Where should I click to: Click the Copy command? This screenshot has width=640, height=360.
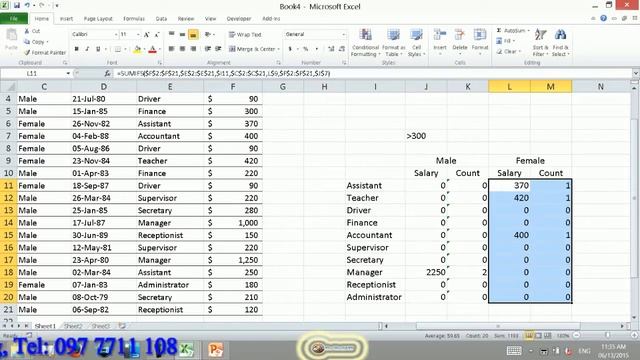36,42
